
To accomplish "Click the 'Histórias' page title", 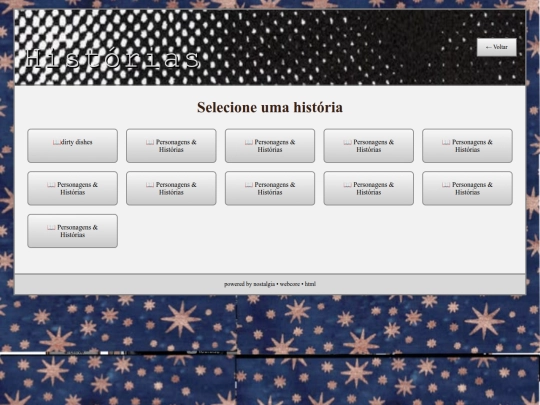I will pyautogui.click(x=112, y=59).
